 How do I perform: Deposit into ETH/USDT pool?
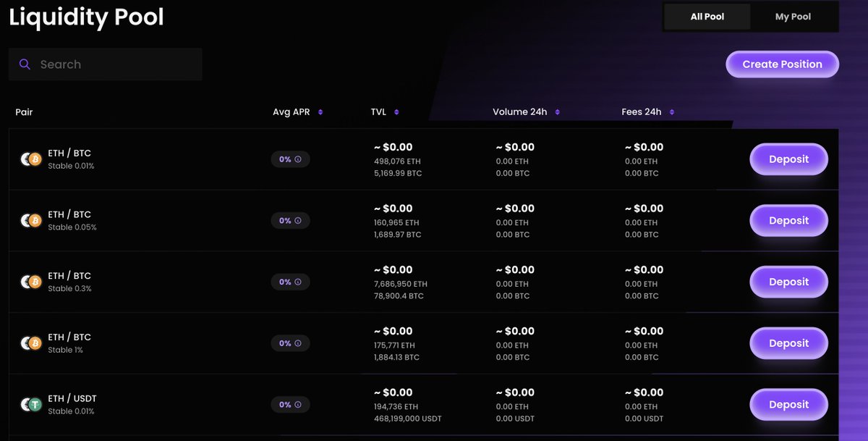click(x=788, y=405)
